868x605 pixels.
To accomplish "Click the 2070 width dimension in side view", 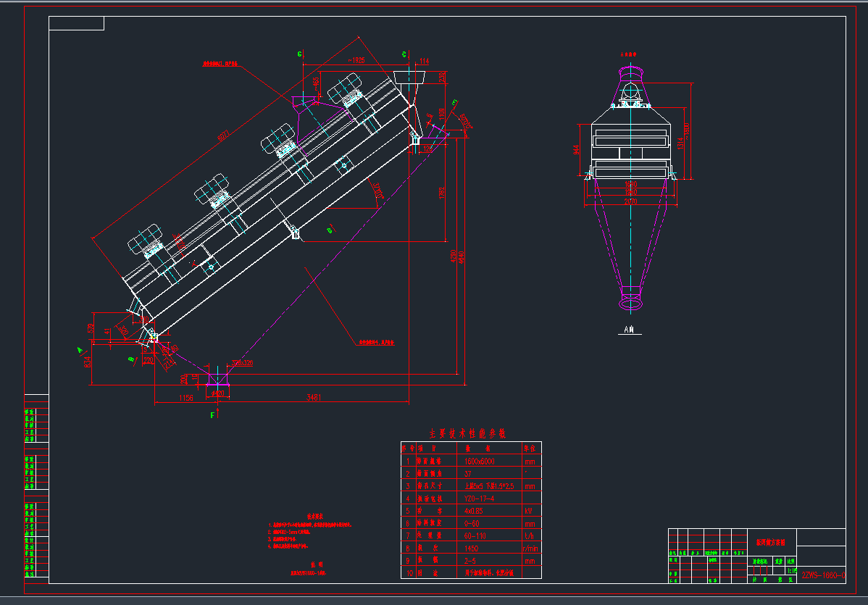I will (x=631, y=201).
